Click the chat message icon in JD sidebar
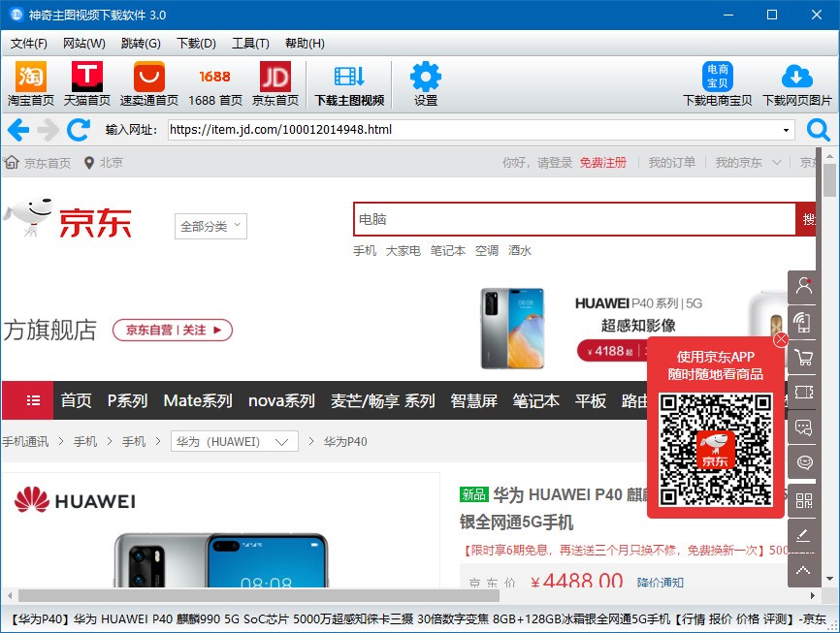Screen dimensions: 840x633 pyautogui.click(x=803, y=427)
